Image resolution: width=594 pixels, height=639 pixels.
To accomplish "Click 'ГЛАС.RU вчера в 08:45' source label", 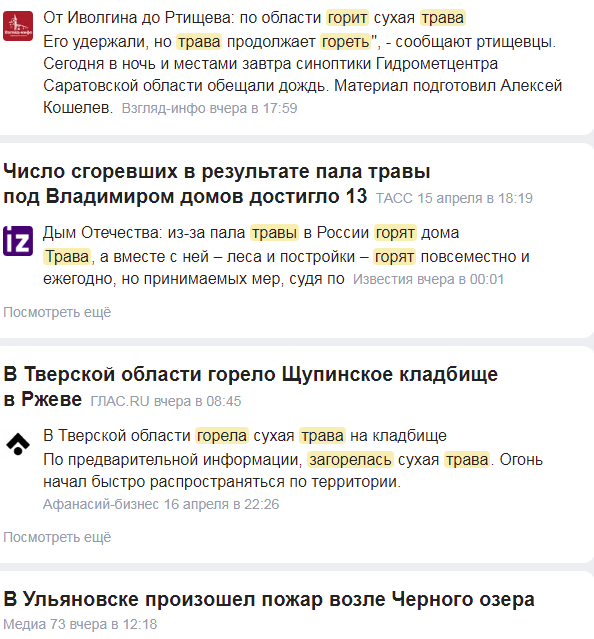I will coord(165,401).
